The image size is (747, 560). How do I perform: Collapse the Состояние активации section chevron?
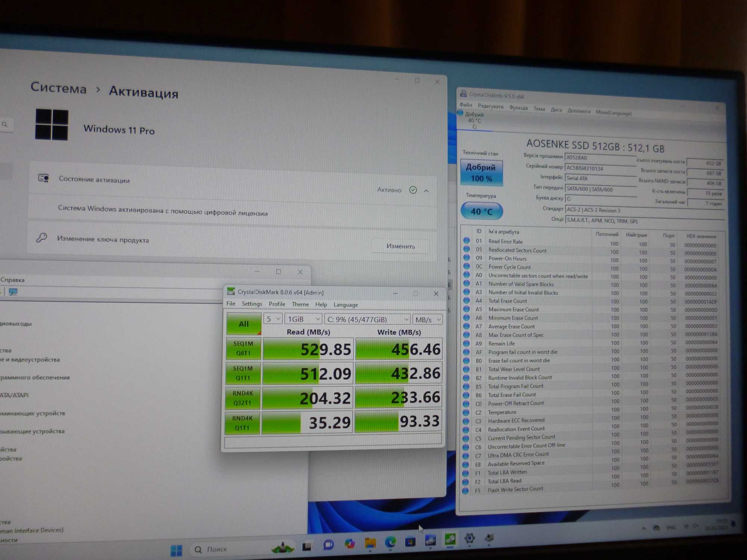(426, 191)
